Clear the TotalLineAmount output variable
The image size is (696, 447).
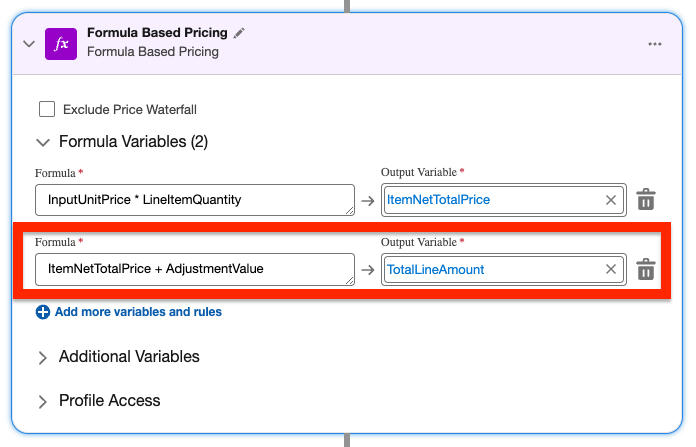611,269
